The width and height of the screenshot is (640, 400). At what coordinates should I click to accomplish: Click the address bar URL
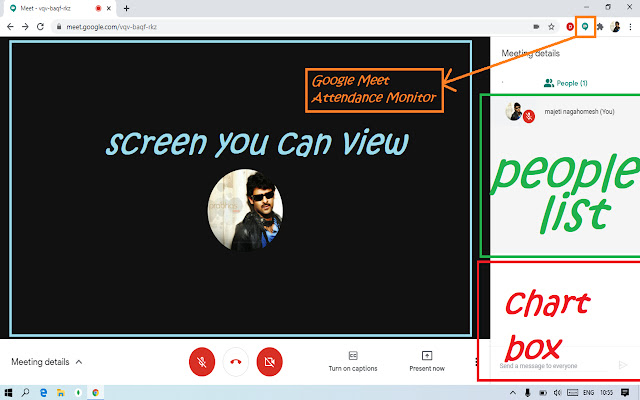coord(111,27)
